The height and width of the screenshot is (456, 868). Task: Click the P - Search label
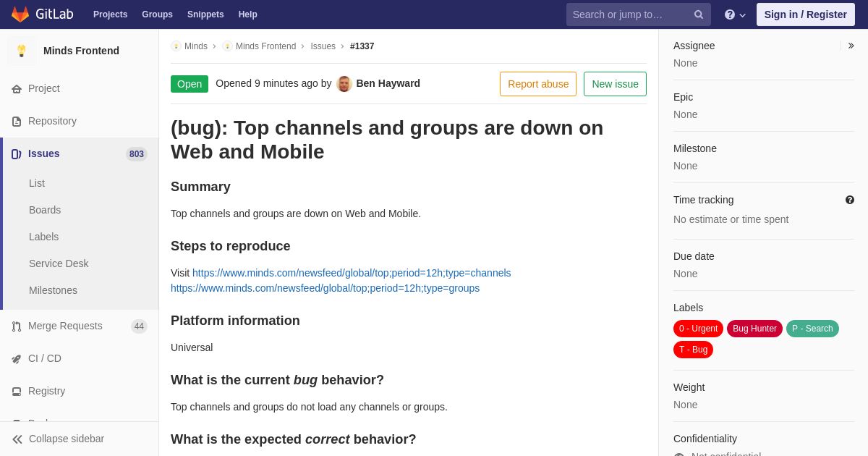pos(812,329)
